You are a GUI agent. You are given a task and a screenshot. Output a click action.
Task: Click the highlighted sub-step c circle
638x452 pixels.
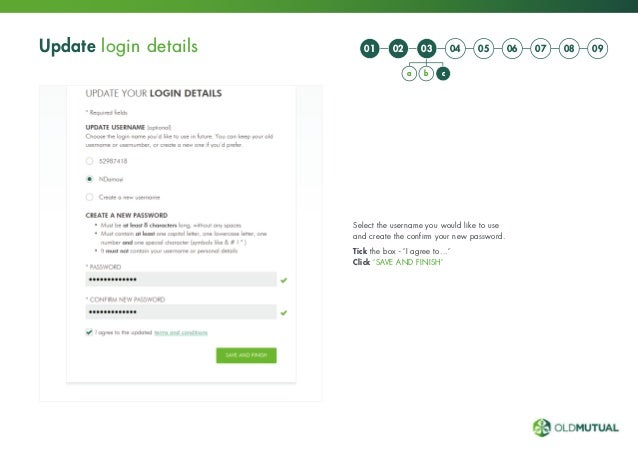[x=443, y=74]
